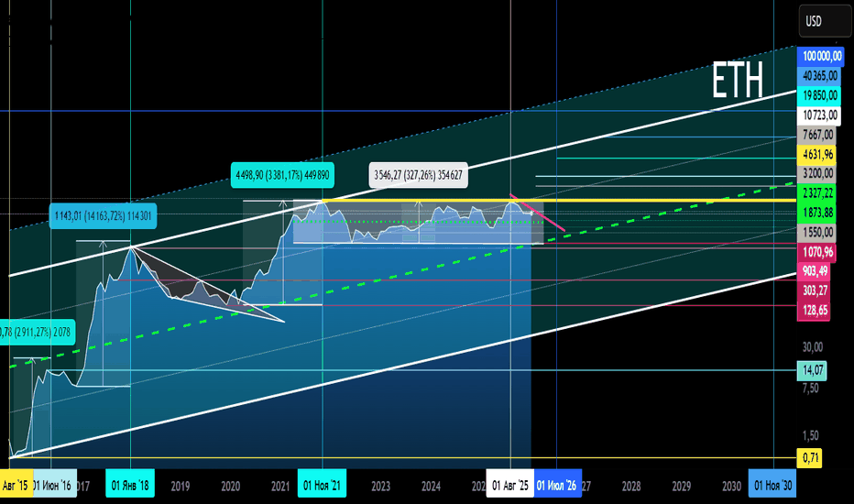Click the 2023 label on time axis
Image resolution: width=854 pixels, height=504 pixels.
pos(380,486)
